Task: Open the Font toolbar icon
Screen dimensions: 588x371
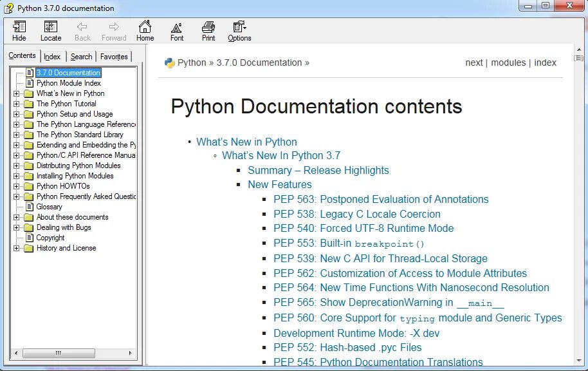Action: pyautogui.click(x=177, y=28)
